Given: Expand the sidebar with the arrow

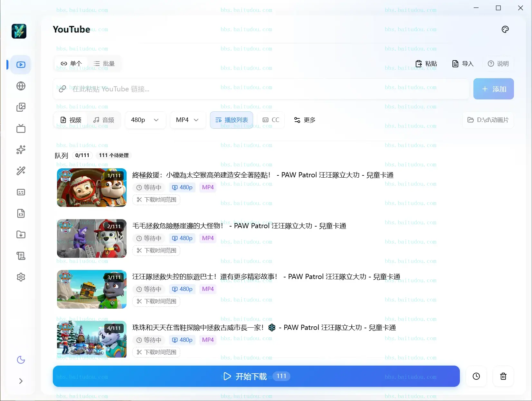Looking at the screenshot, I should [x=21, y=381].
